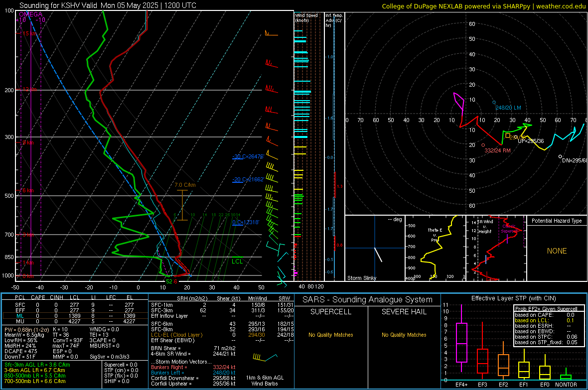Select the 'SFC-1km' row in the shear table

tap(221, 305)
